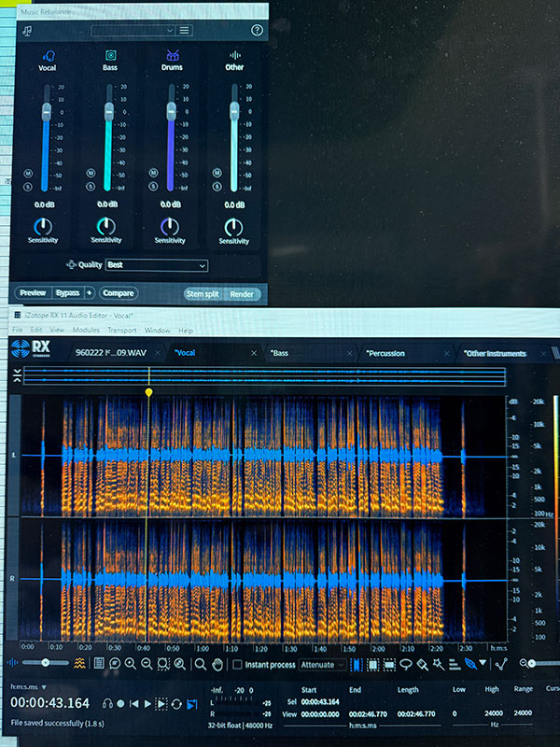Open the Attenuate instant process dropdown

tap(322, 665)
